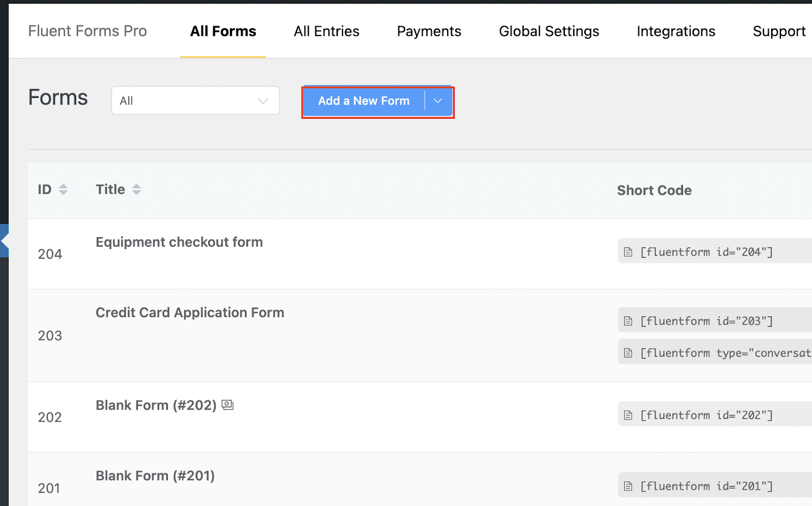Open the All forms filter dropdown

pyautogui.click(x=195, y=100)
